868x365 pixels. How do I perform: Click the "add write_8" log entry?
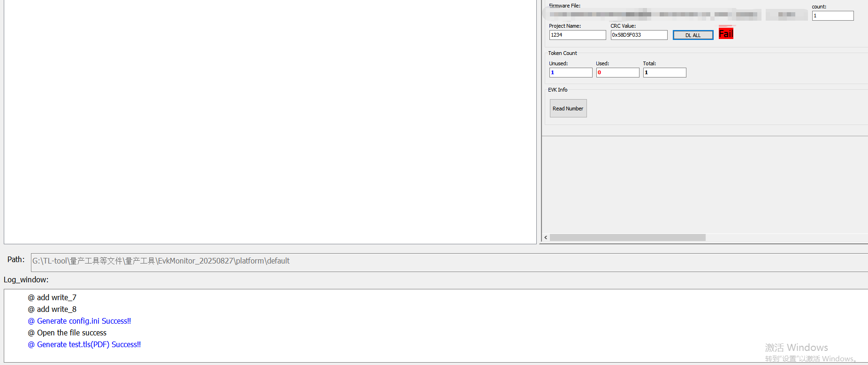pyautogui.click(x=53, y=310)
